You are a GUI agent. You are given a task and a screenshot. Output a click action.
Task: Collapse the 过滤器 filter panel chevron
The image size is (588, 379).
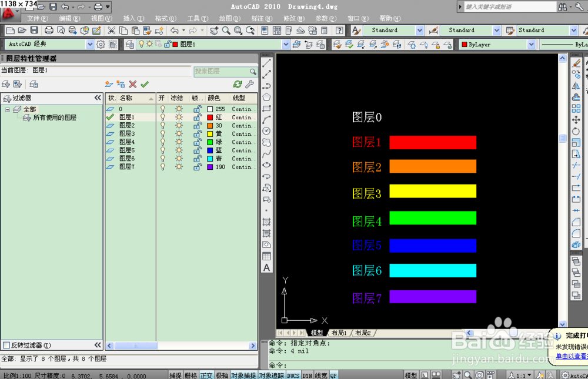pos(98,98)
